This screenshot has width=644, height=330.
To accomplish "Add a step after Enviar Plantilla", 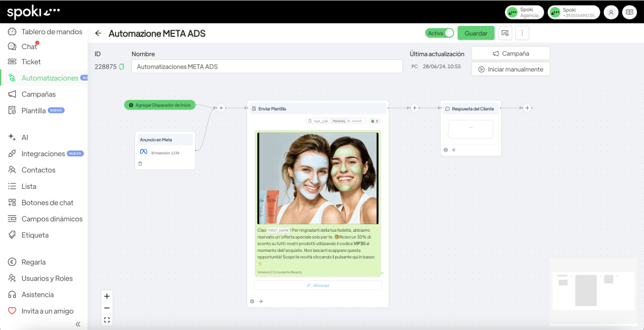I will click(x=415, y=108).
